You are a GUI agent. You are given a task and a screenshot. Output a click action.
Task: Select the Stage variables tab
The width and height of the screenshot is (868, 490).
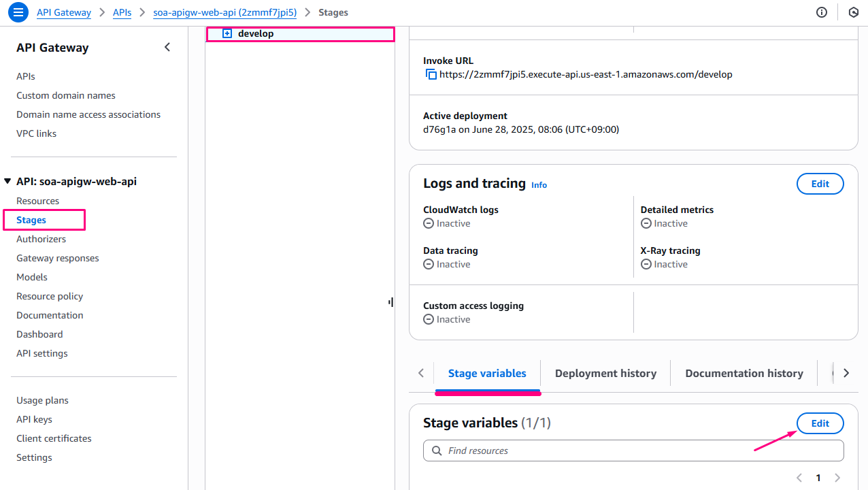487,373
